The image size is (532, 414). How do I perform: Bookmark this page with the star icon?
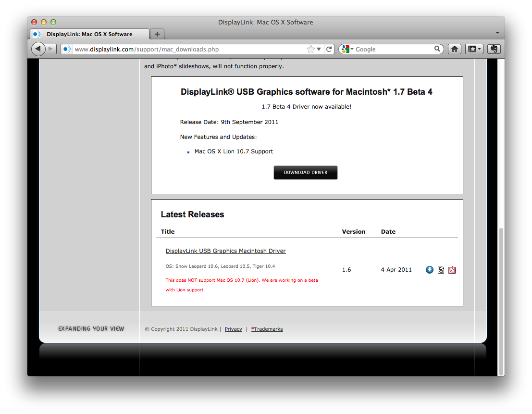(311, 49)
